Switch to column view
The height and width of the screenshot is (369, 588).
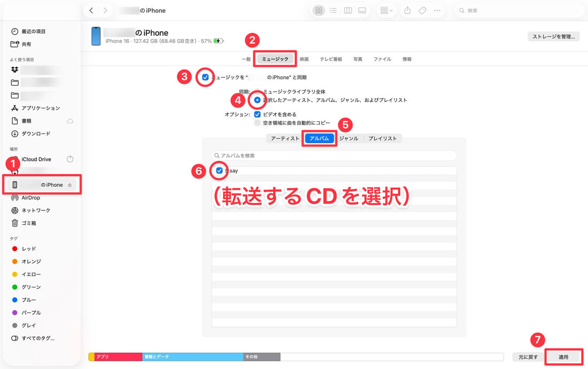click(x=347, y=11)
